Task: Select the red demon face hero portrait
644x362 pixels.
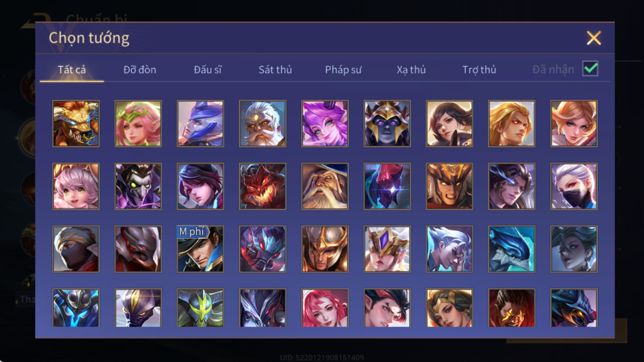Action: click(x=263, y=187)
